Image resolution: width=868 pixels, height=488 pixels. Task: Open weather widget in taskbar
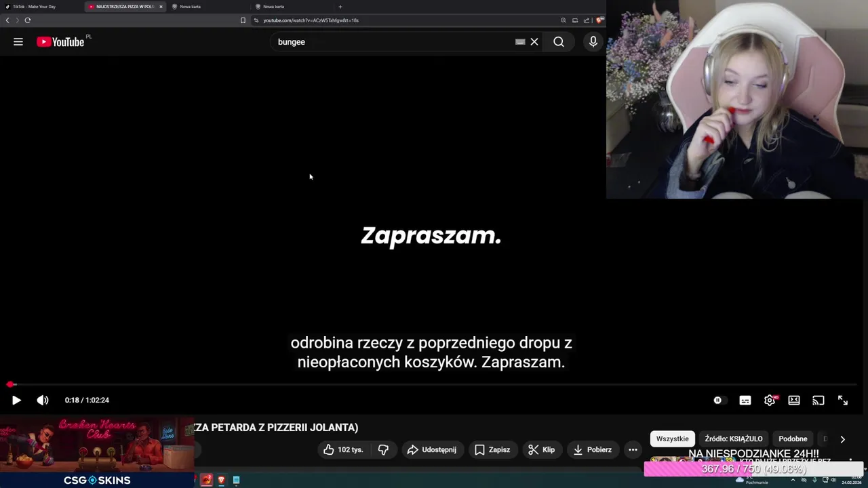[x=751, y=480]
